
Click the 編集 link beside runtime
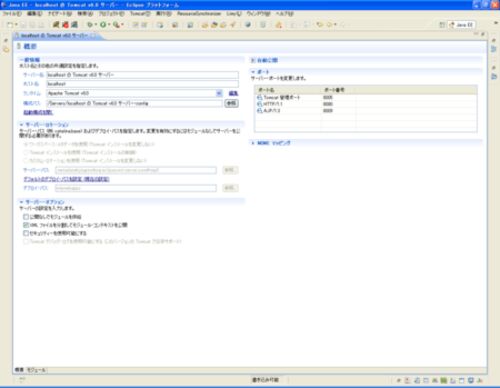coord(233,93)
